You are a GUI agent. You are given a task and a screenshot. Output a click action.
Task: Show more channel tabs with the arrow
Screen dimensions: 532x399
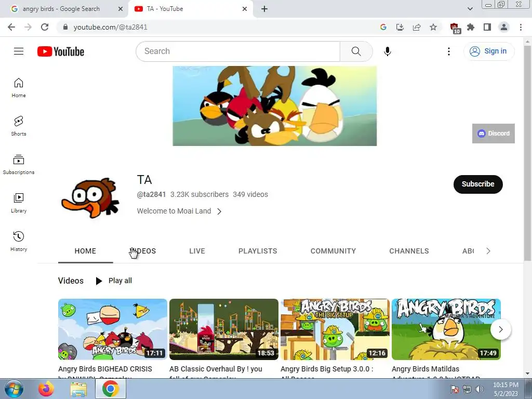(x=488, y=251)
